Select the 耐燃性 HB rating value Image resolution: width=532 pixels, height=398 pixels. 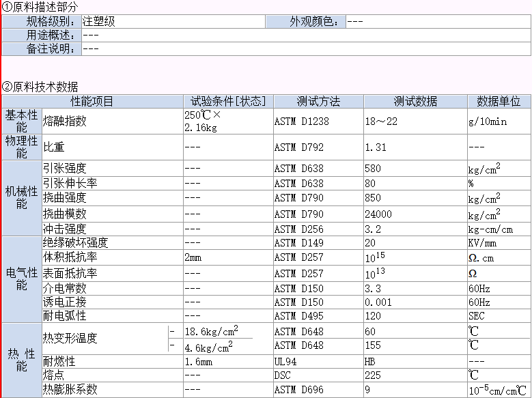[370, 361]
